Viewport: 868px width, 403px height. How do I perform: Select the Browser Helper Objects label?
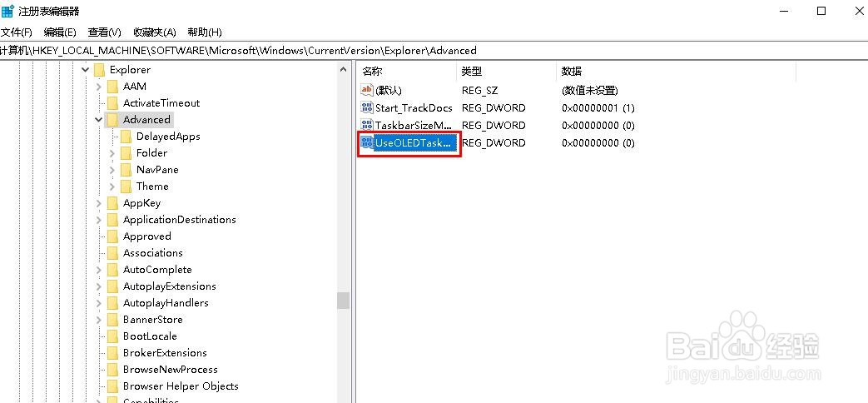tap(181, 386)
